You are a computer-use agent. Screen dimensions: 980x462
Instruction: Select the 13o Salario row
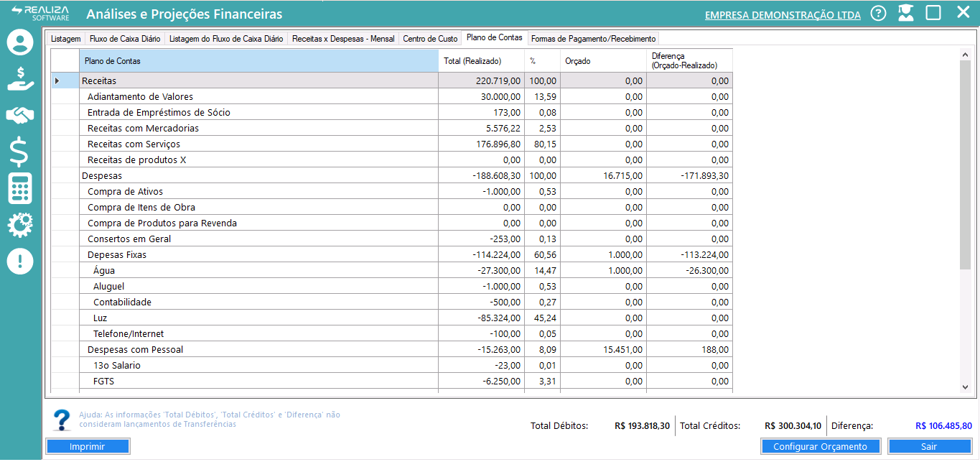[392, 366]
